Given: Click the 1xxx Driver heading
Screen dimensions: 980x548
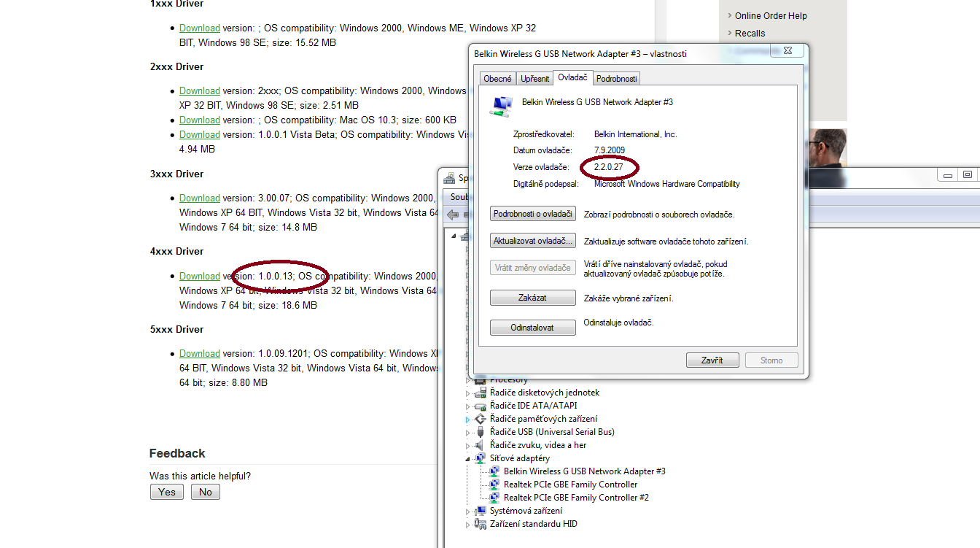Looking at the screenshot, I should point(176,4).
